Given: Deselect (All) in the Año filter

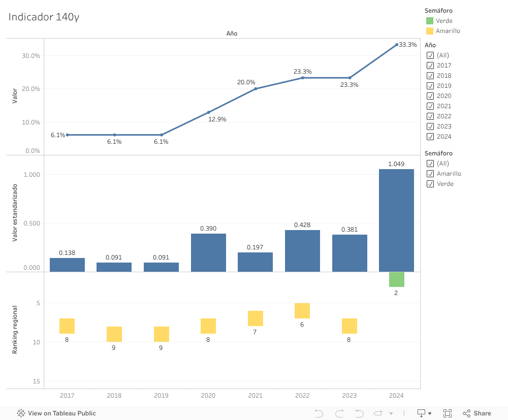Looking at the screenshot, I should pos(429,55).
